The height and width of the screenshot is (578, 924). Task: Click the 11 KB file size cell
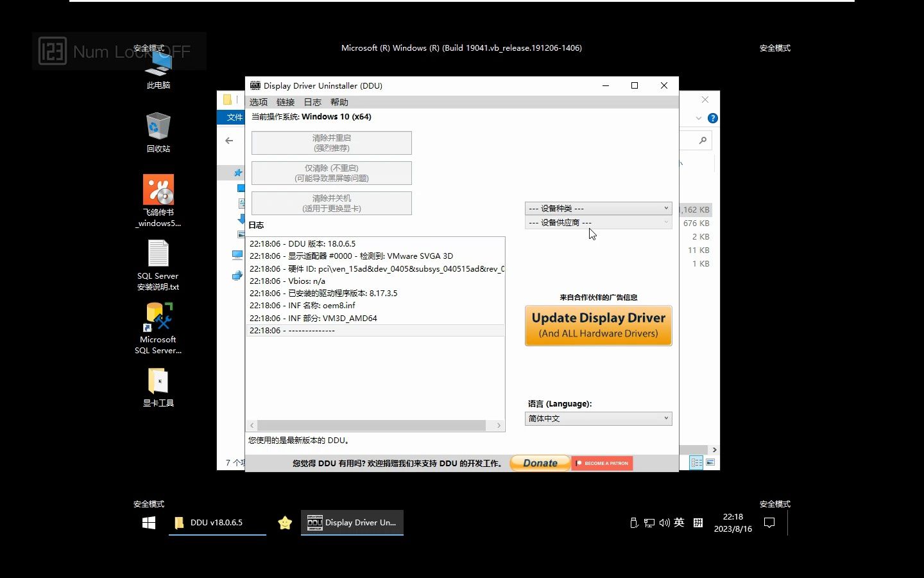[699, 250]
